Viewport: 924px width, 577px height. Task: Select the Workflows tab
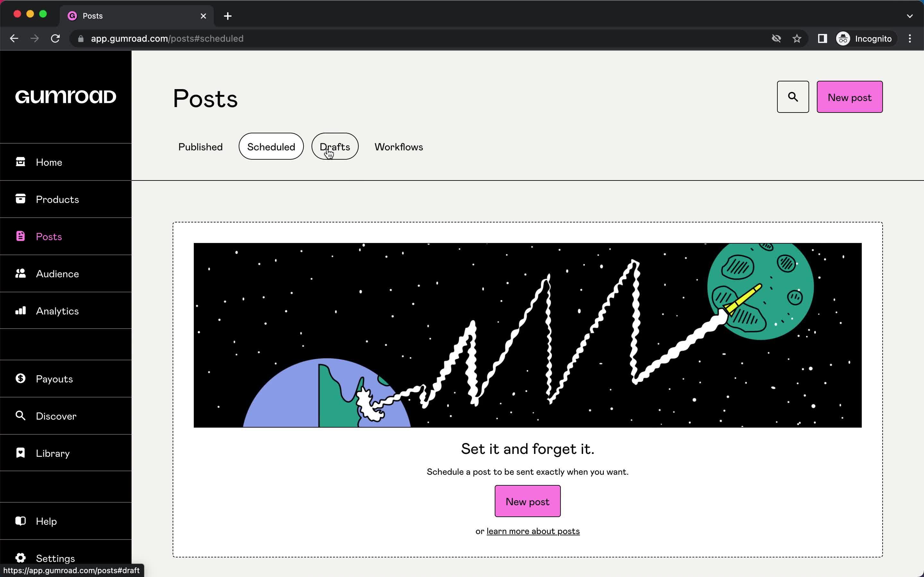[x=399, y=146]
